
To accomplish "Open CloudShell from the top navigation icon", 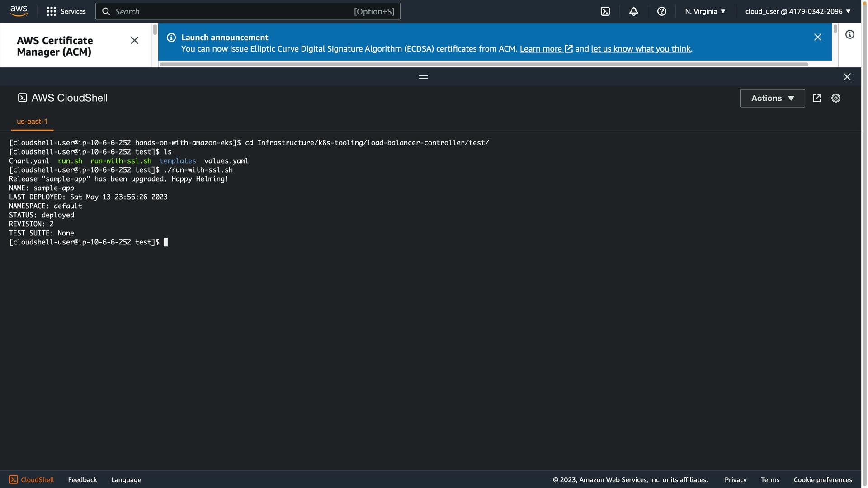I will [605, 11].
